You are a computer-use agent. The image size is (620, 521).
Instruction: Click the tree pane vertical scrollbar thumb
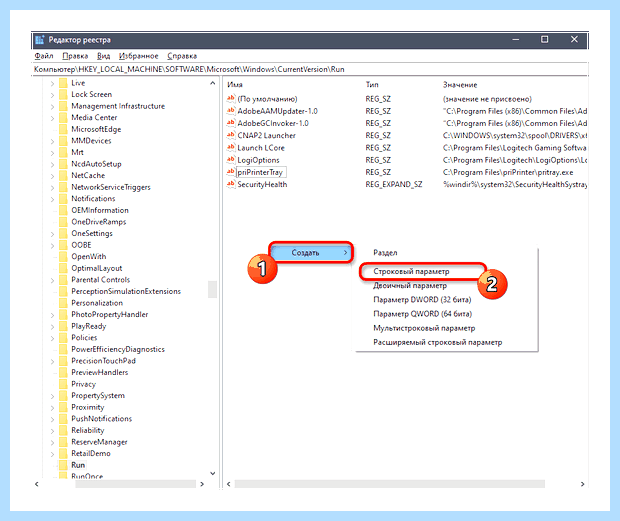213,289
